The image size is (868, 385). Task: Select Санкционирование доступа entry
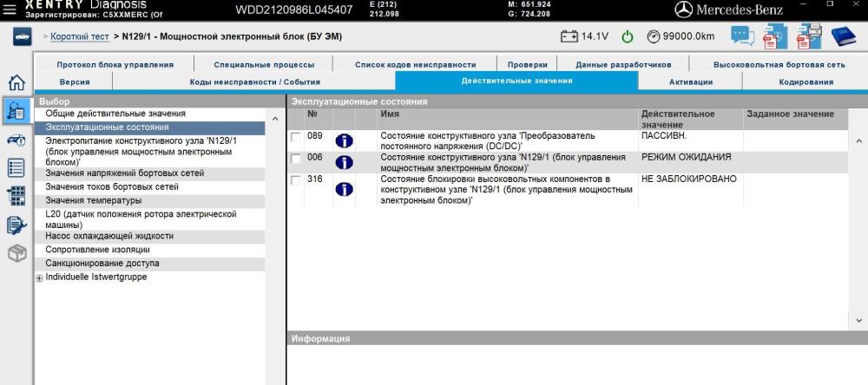click(x=149, y=264)
